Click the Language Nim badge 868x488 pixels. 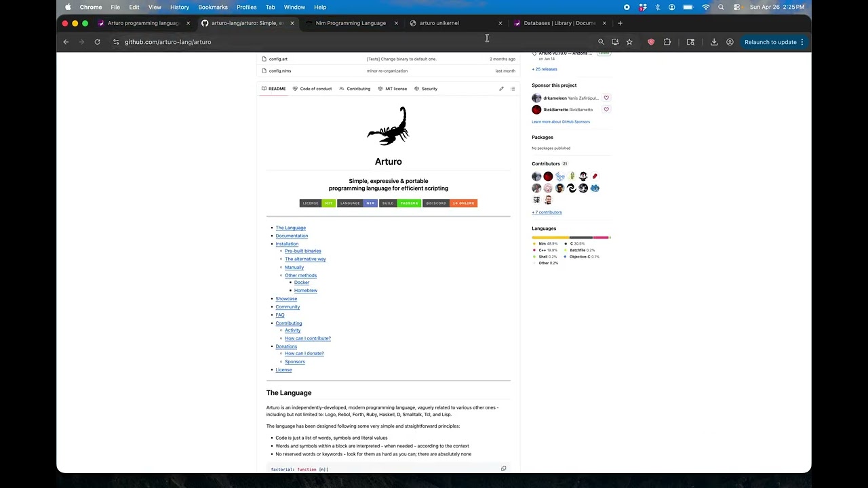357,203
